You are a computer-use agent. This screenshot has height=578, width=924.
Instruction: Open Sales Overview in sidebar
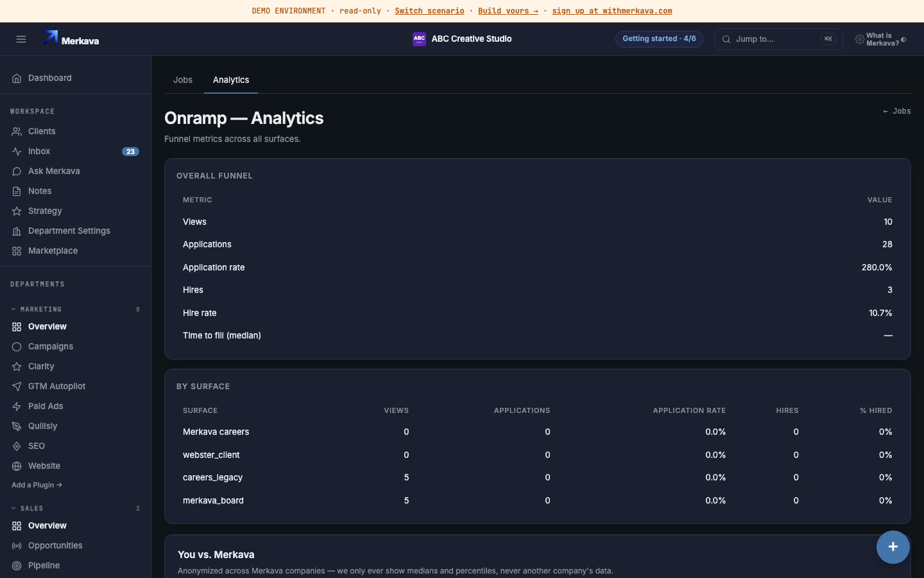click(75, 526)
